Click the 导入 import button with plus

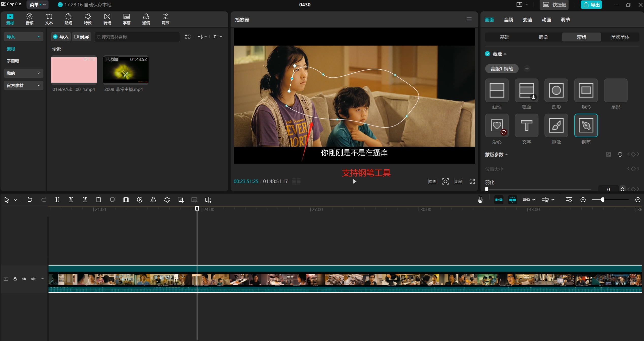point(61,37)
